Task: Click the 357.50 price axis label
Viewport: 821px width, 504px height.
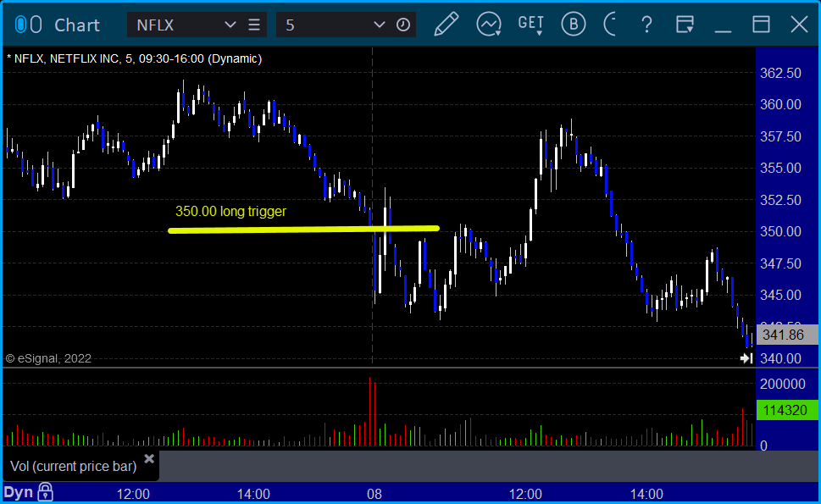Action: tap(780, 136)
